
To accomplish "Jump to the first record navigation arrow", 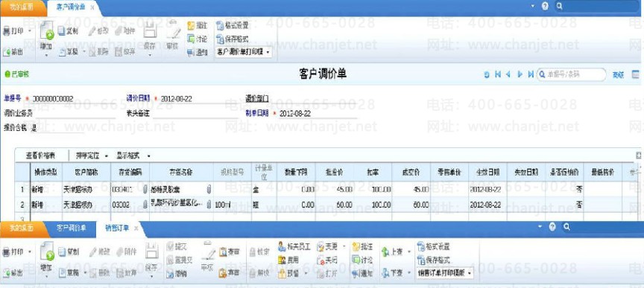I will click(498, 74).
